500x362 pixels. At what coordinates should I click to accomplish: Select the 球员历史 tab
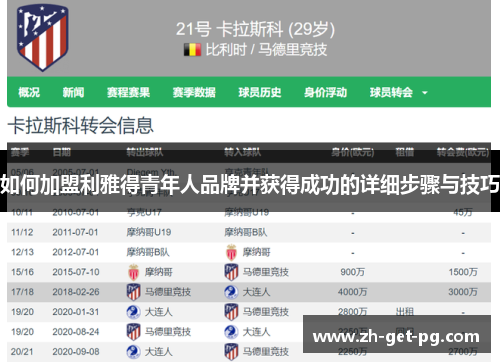pyautogui.click(x=260, y=92)
